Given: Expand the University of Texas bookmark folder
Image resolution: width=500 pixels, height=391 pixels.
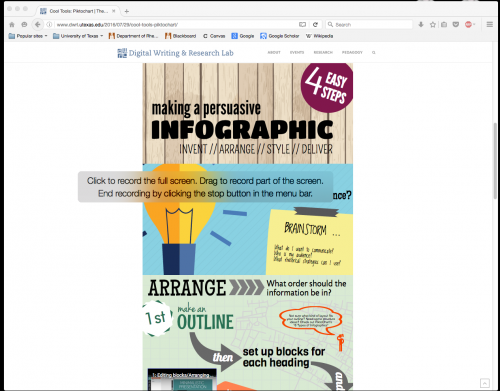Looking at the screenshot, I should tap(78, 36).
